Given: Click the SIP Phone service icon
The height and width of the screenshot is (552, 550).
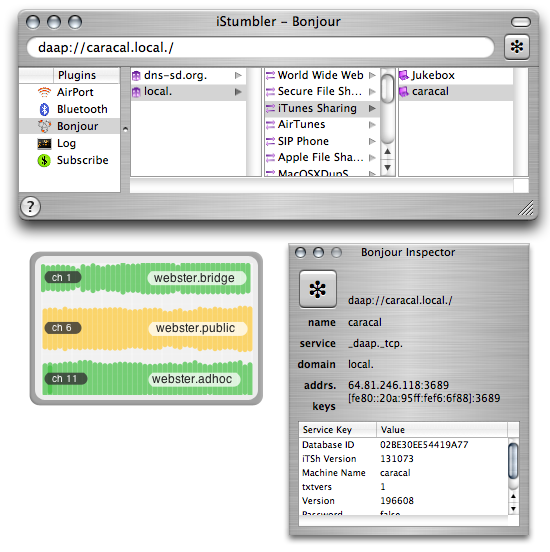Looking at the screenshot, I should coord(270,142).
